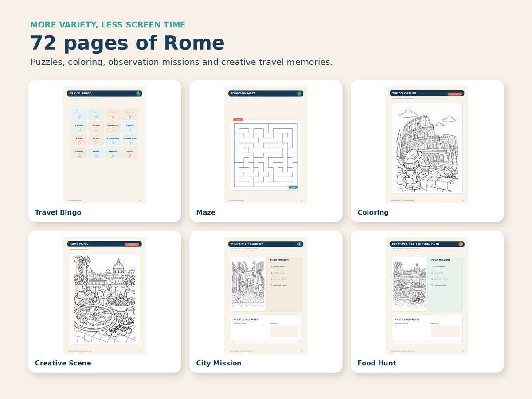
Task: Select the 'Food Hunt' card label
Action: pos(377,363)
